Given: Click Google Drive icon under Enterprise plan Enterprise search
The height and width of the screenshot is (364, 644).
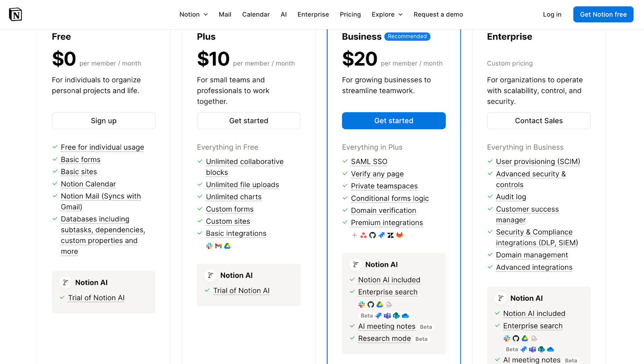Looking at the screenshot, I should coord(525,338).
